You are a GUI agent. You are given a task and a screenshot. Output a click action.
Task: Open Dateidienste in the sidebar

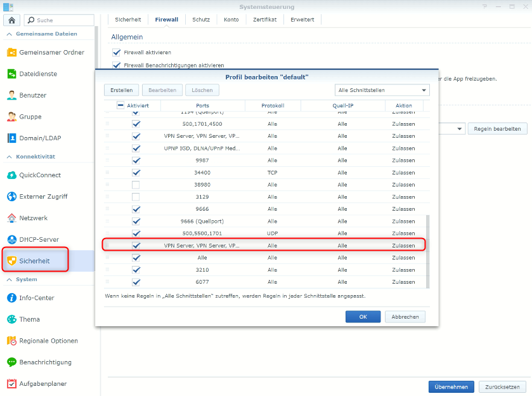tap(38, 74)
